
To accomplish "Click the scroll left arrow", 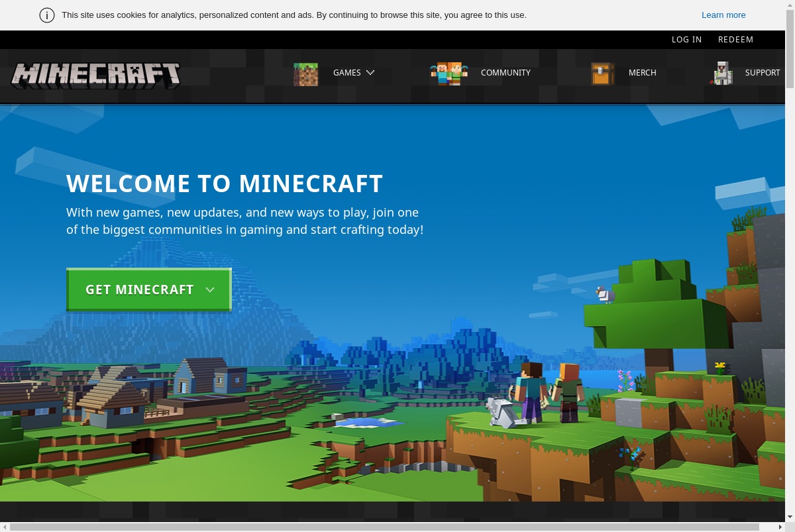I will 5,527.
